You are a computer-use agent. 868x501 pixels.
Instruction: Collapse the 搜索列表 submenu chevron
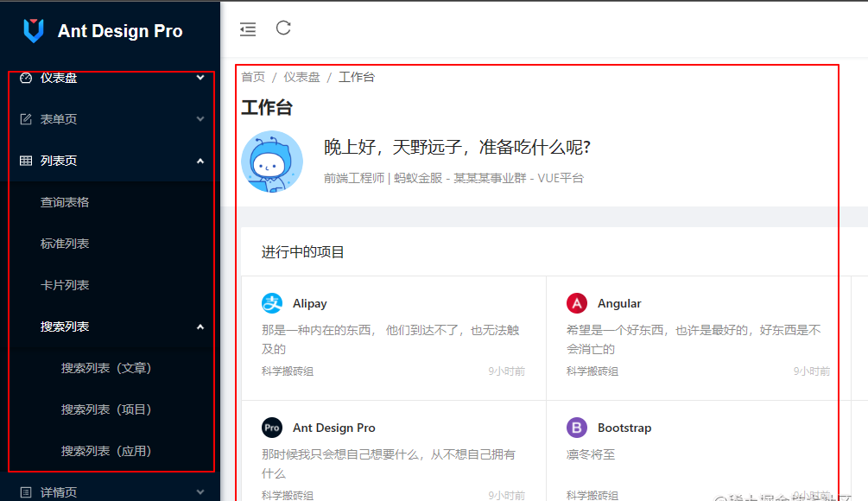point(200,327)
